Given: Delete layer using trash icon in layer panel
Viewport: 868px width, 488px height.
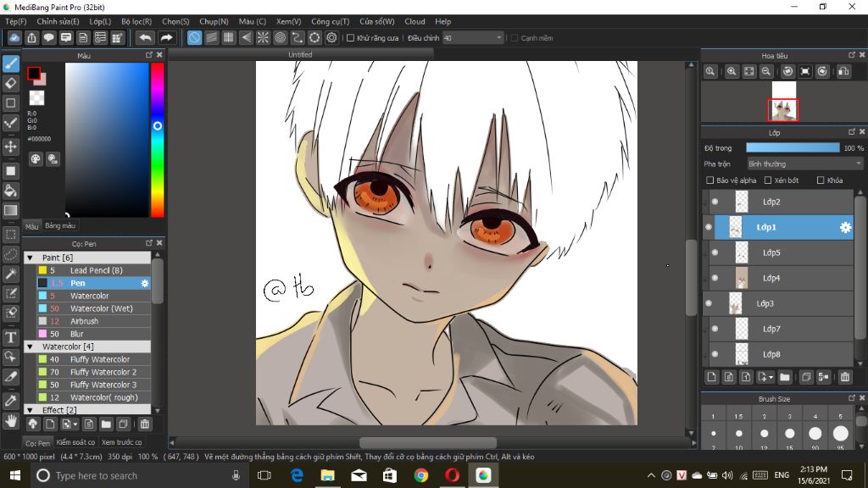Looking at the screenshot, I should point(845,377).
